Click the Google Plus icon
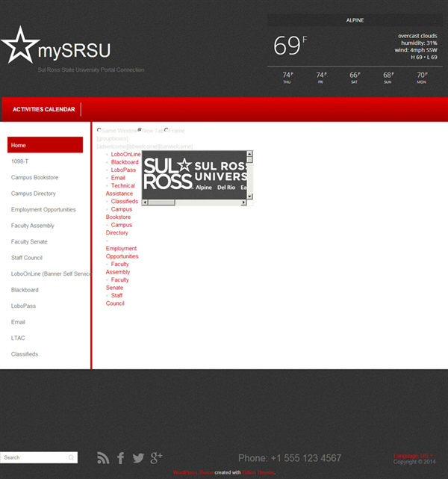 [156, 457]
